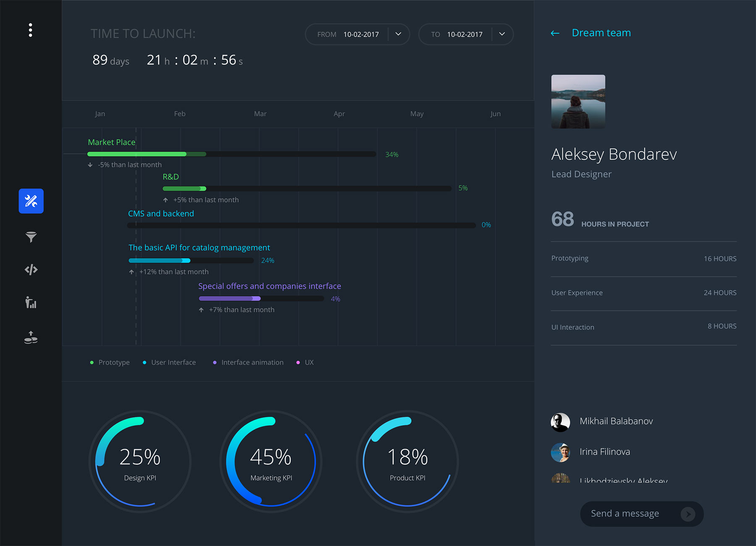The image size is (756, 546).
Task: Select Mikhail Balabanov from team list
Action: [616, 421]
